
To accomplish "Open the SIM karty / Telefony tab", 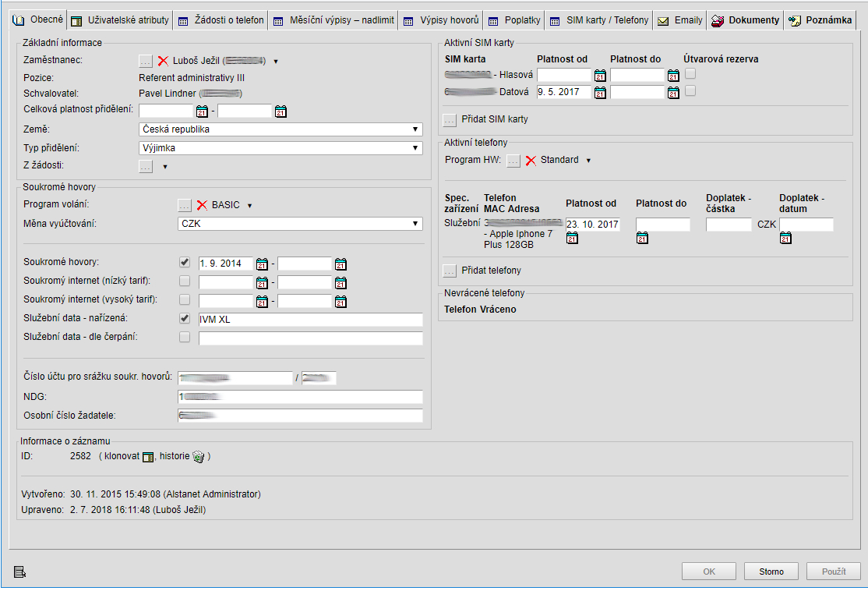I will coord(598,20).
